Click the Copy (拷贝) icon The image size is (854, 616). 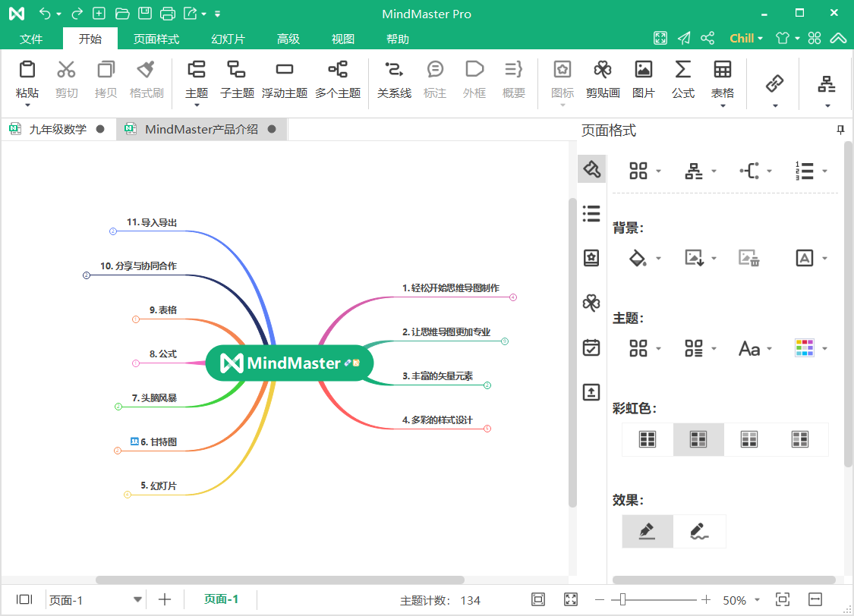pos(106,70)
